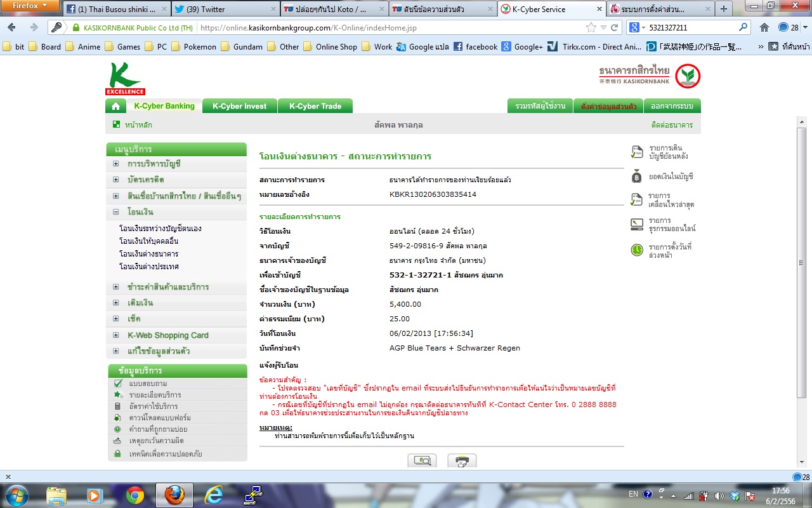Click the โอนเงินต่างประเทศ link
The image size is (812, 508).
(149, 267)
